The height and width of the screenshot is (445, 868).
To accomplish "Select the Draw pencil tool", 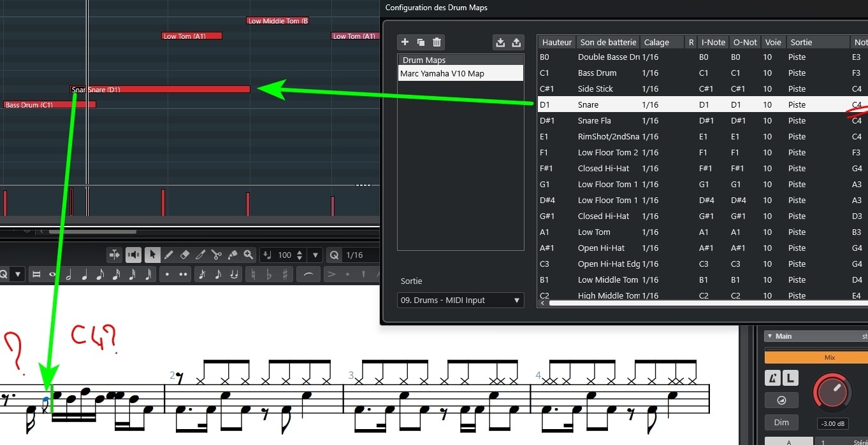I will [169, 255].
